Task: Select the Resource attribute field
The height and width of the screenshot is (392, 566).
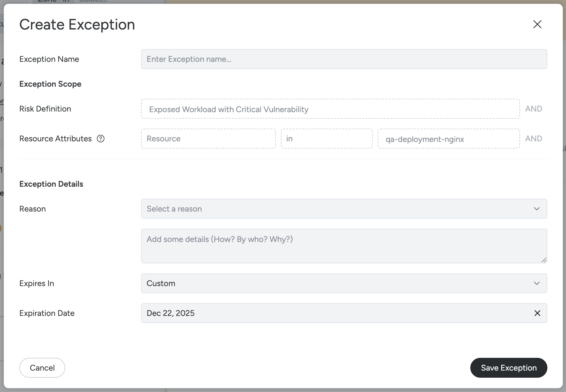Action: 208,139
